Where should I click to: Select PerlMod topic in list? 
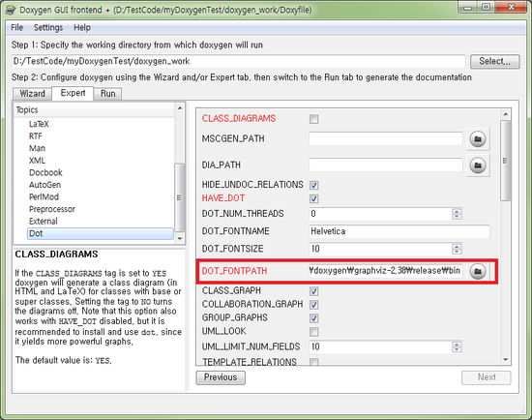tap(44, 196)
